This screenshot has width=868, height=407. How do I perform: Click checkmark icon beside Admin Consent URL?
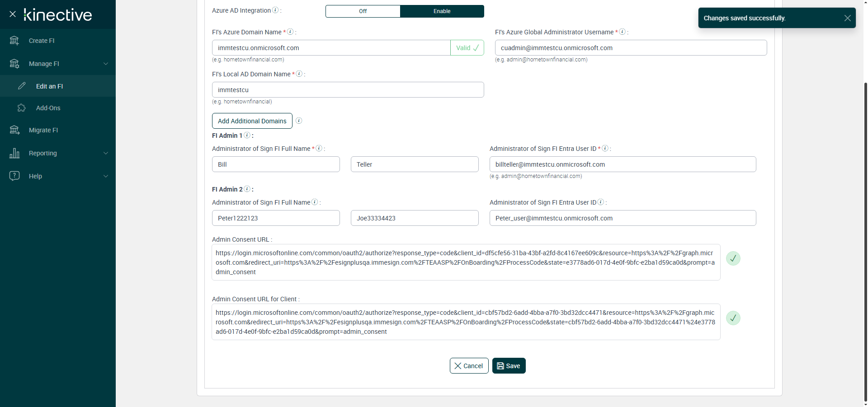733,258
